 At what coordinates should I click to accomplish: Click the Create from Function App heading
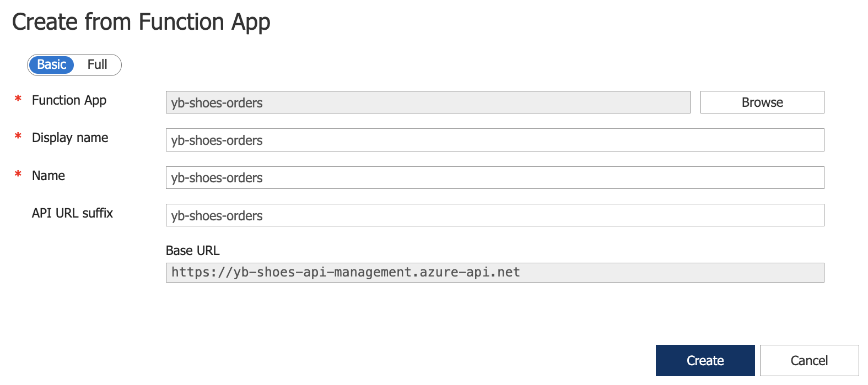click(x=142, y=21)
